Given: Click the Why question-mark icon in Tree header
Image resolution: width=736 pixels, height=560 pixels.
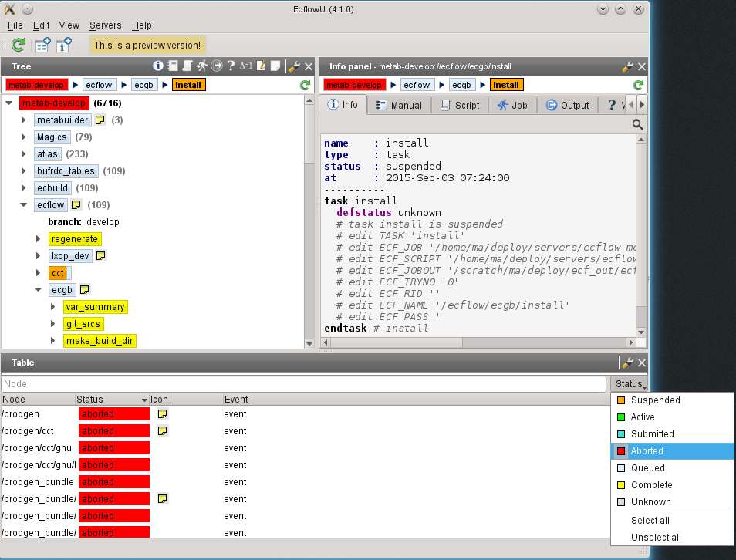Looking at the screenshot, I should 231,66.
